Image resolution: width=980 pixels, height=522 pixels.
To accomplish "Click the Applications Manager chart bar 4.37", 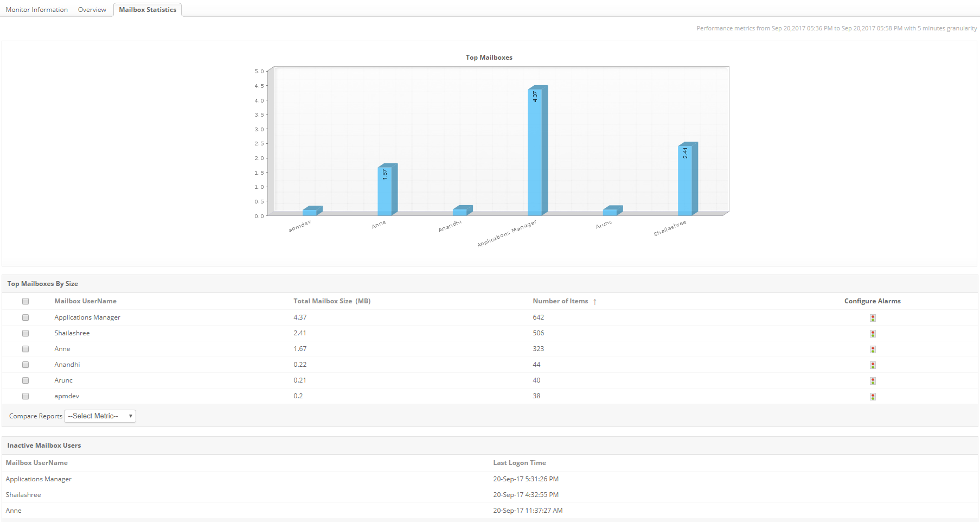I will tap(537, 150).
